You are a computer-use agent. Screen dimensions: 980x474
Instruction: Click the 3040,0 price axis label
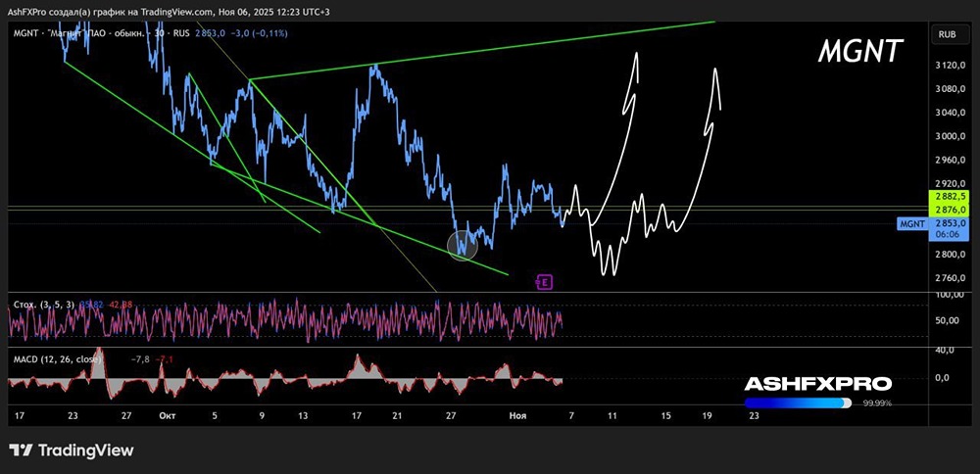click(950, 113)
